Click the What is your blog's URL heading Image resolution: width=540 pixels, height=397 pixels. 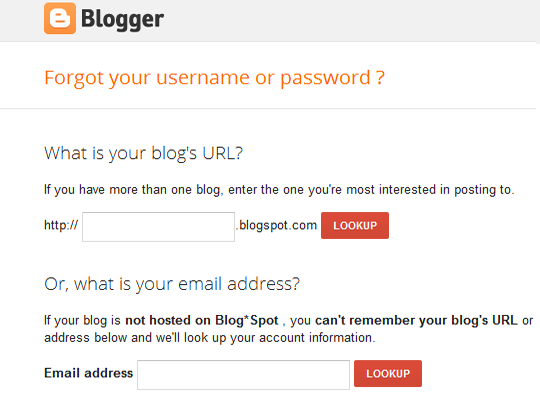coord(144,154)
